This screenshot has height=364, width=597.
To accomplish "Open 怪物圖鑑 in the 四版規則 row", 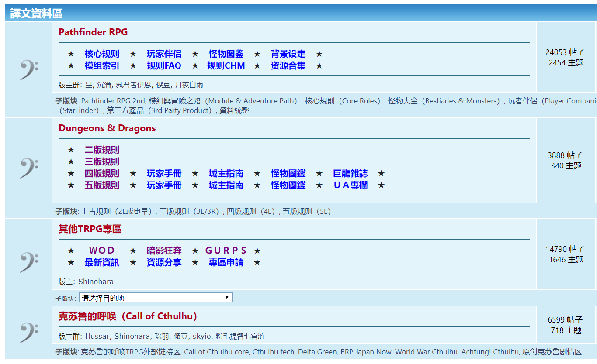I will pyautogui.click(x=288, y=174).
